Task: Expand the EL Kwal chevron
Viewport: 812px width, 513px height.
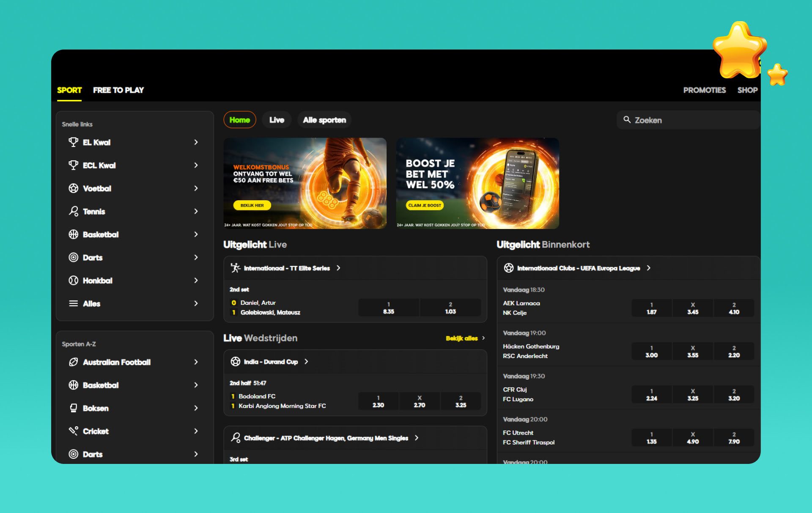Action: 196,142
